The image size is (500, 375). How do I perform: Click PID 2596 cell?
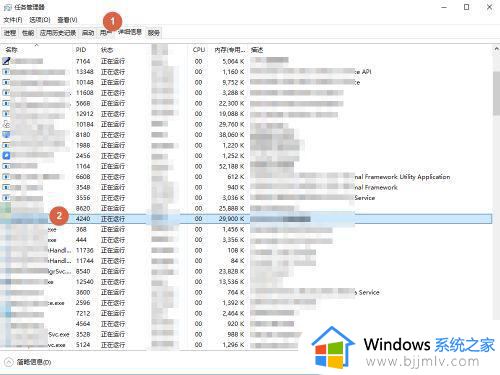(83, 303)
